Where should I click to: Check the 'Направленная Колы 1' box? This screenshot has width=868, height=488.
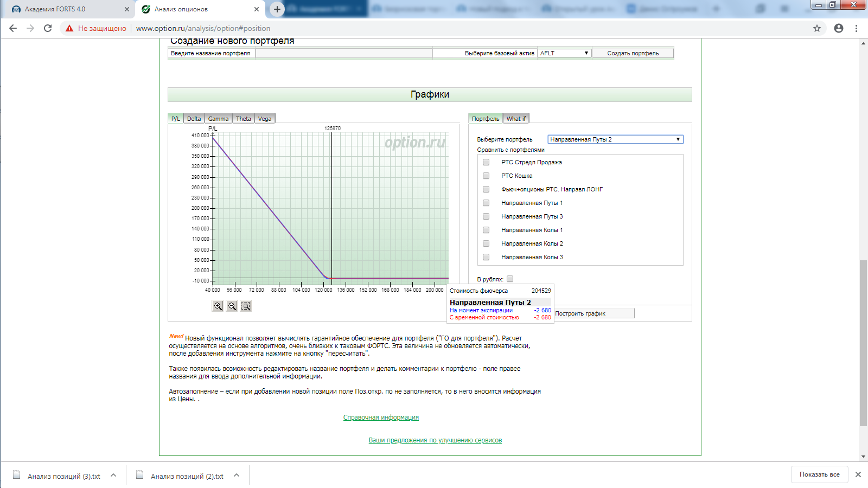486,230
